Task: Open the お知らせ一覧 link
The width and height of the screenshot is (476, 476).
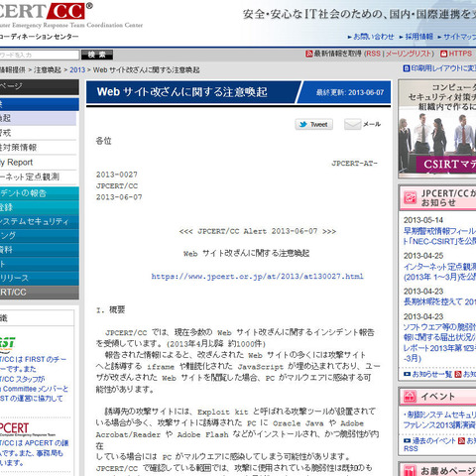Action: (x=432, y=374)
